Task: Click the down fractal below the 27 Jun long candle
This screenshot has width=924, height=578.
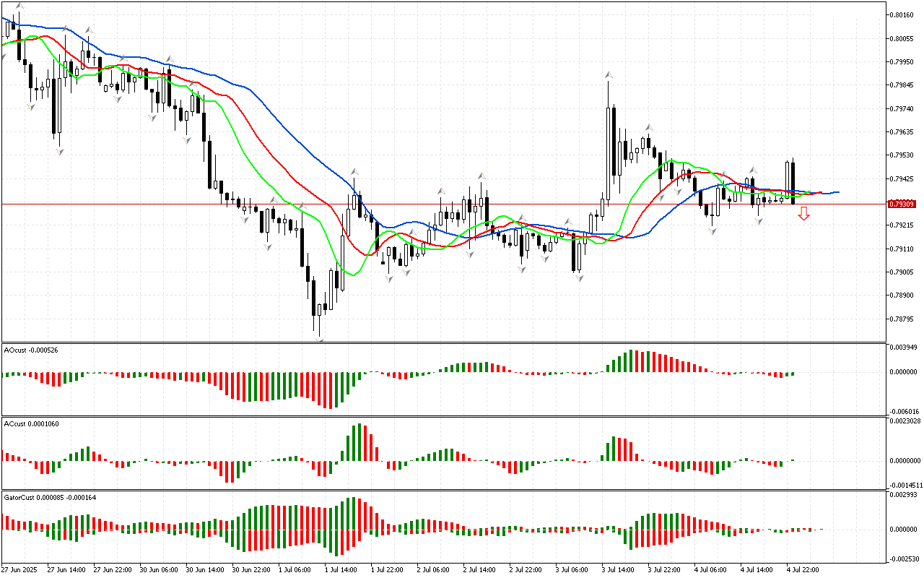Action: point(59,150)
